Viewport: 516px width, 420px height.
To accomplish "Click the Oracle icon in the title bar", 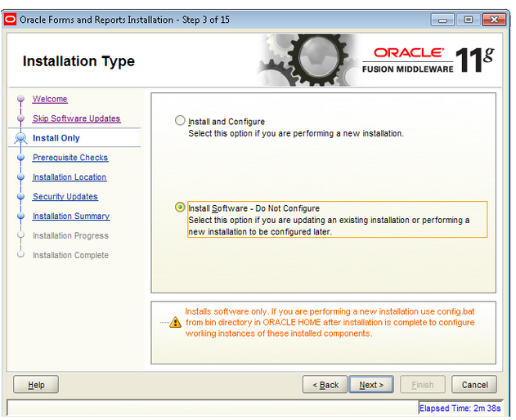I will [11, 20].
